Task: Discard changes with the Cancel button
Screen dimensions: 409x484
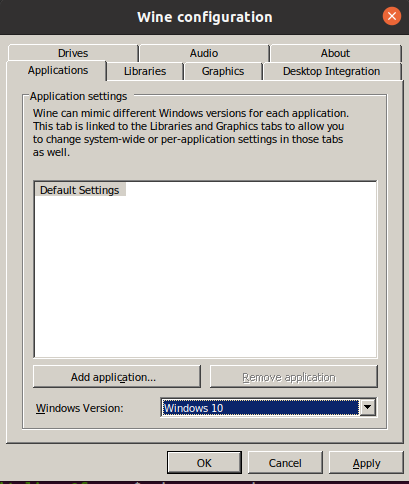Action: click(x=285, y=463)
